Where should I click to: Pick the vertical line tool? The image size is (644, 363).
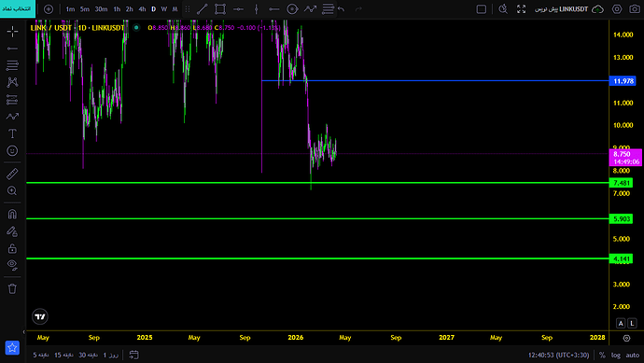[257, 9]
